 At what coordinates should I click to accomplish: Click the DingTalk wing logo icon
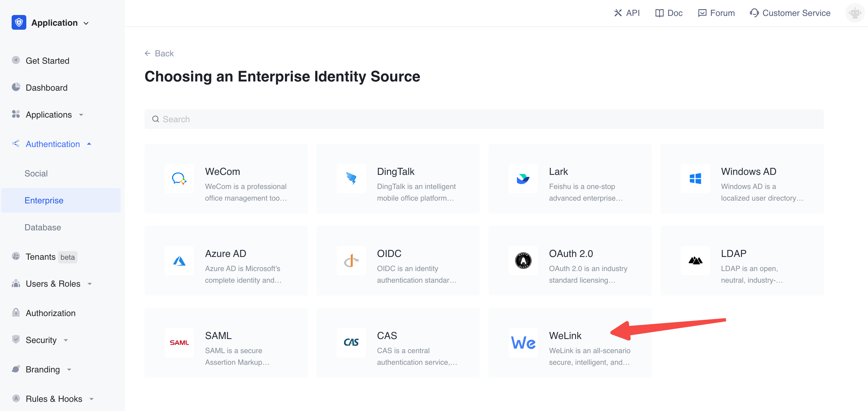click(x=351, y=178)
